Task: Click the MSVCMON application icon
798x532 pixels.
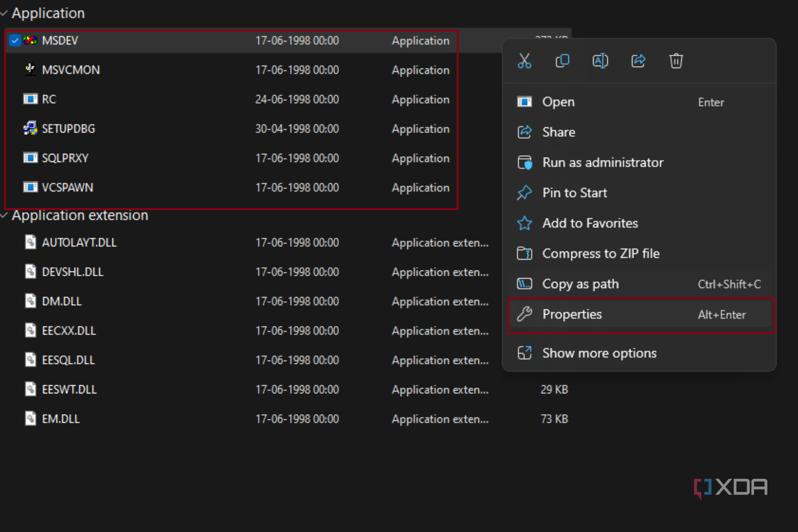Action: click(30, 70)
